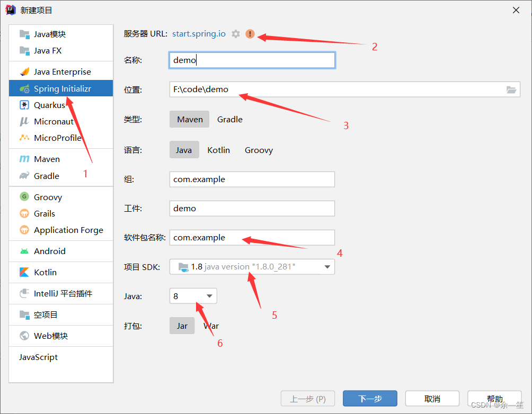Click the 工件 input field

tap(252, 209)
